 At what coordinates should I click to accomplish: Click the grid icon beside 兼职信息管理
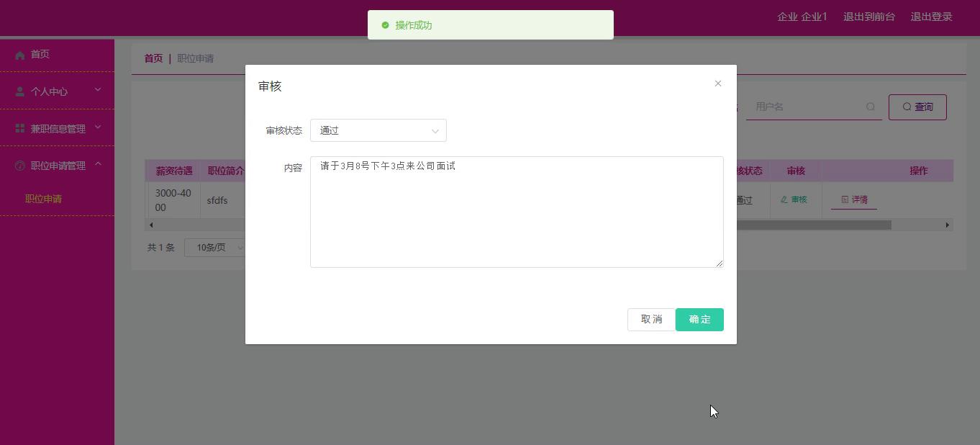[20, 128]
